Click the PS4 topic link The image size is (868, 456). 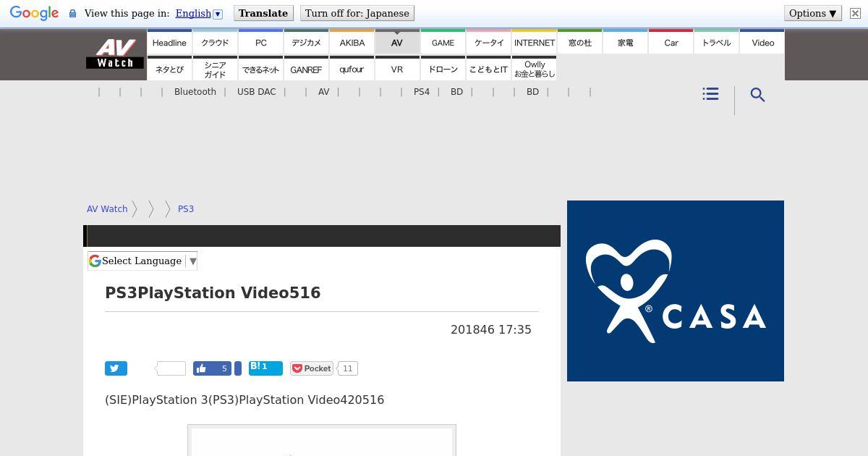(x=422, y=92)
